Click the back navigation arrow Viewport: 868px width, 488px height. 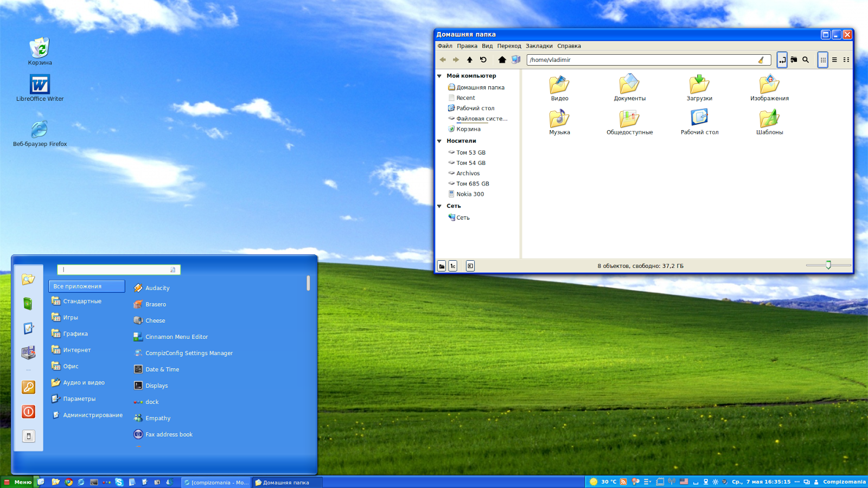[x=443, y=60]
